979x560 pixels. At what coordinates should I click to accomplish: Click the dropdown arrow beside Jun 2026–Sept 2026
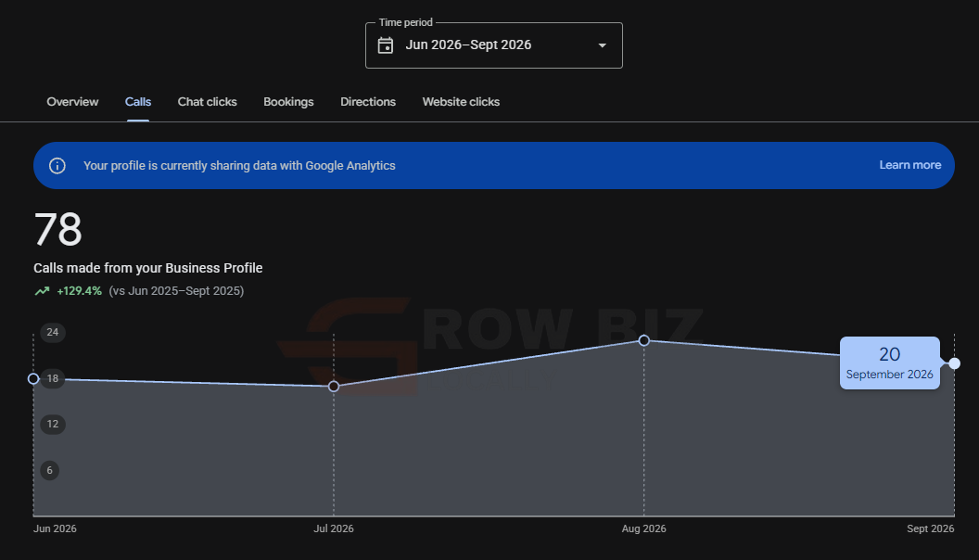(602, 45)
